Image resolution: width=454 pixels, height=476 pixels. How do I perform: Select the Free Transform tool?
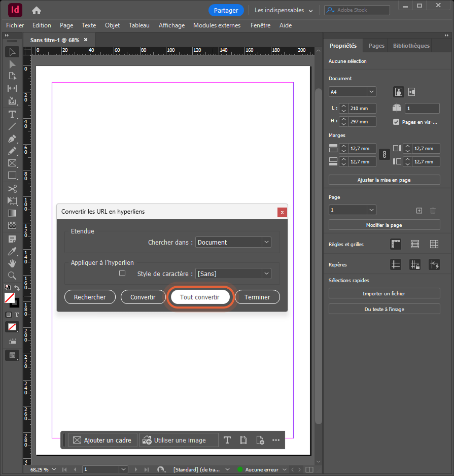tap(12, 201)
